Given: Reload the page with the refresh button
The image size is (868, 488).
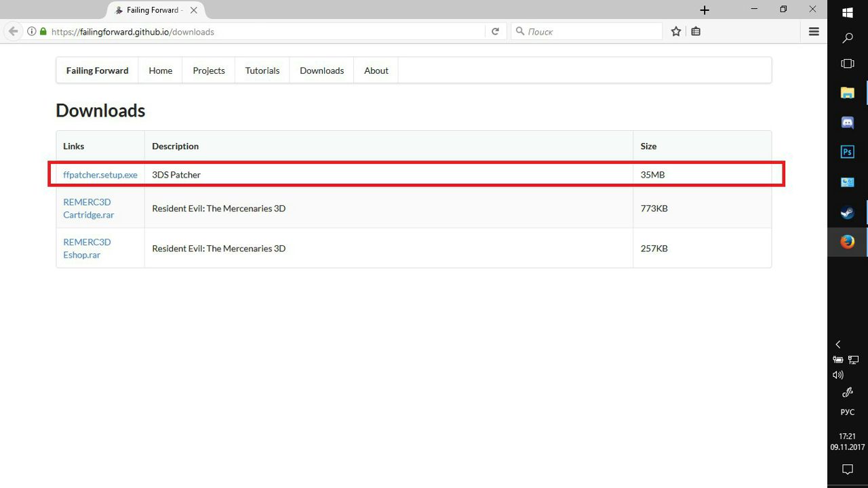Looking at the screenshot, I should click(x=495, y=31).
